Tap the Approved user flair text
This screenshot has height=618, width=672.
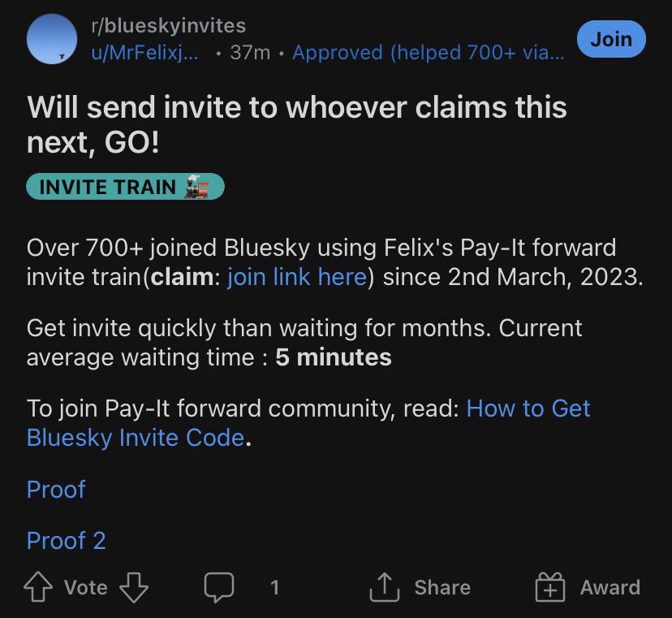427,53
